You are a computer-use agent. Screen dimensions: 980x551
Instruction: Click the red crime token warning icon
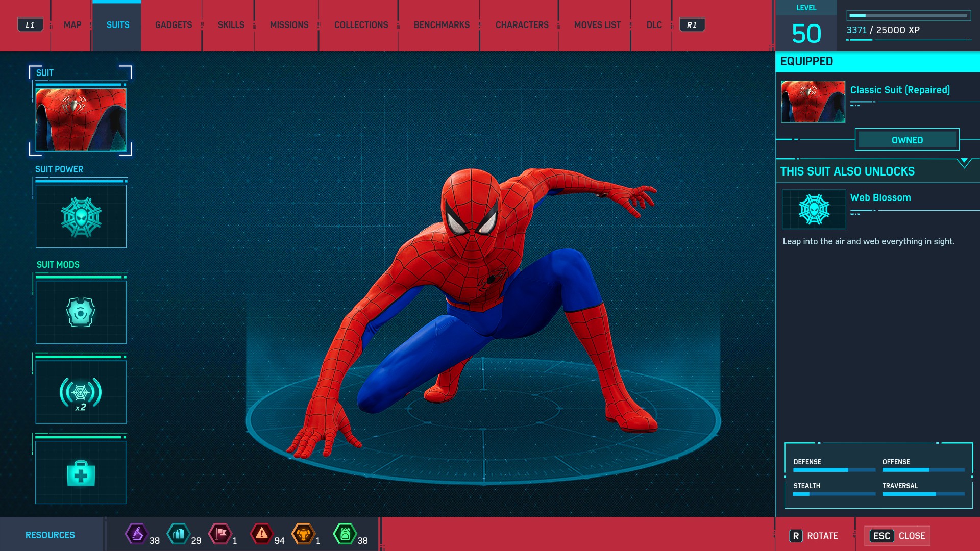coord(261,534)
